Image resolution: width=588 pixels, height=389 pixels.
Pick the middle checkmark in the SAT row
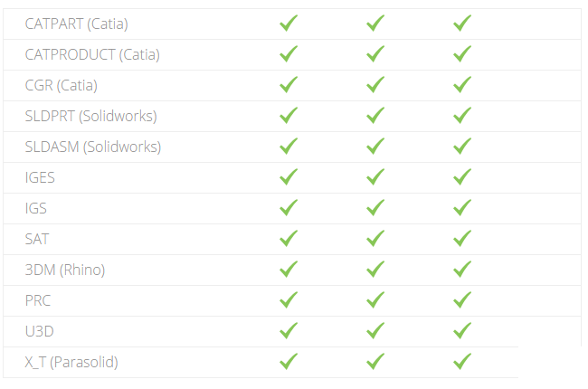375,239
